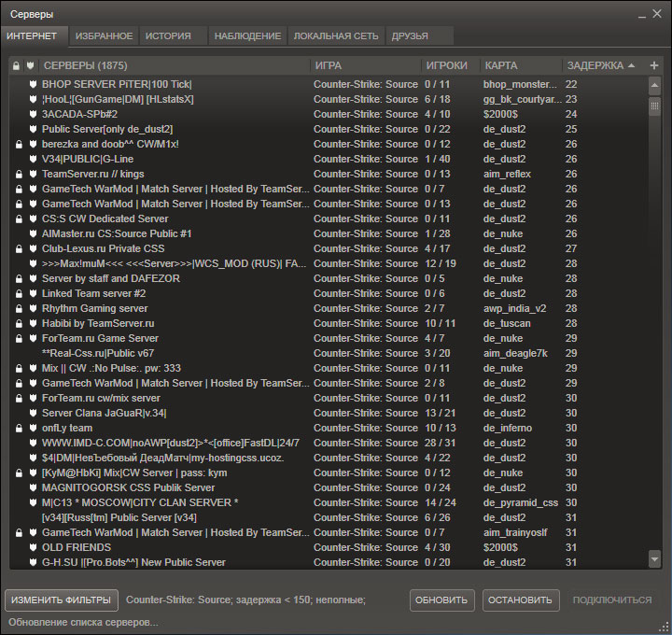Screen dimensions: 672x635
Task: Minimize the Серверы window
Action: (x=641, y=15)
